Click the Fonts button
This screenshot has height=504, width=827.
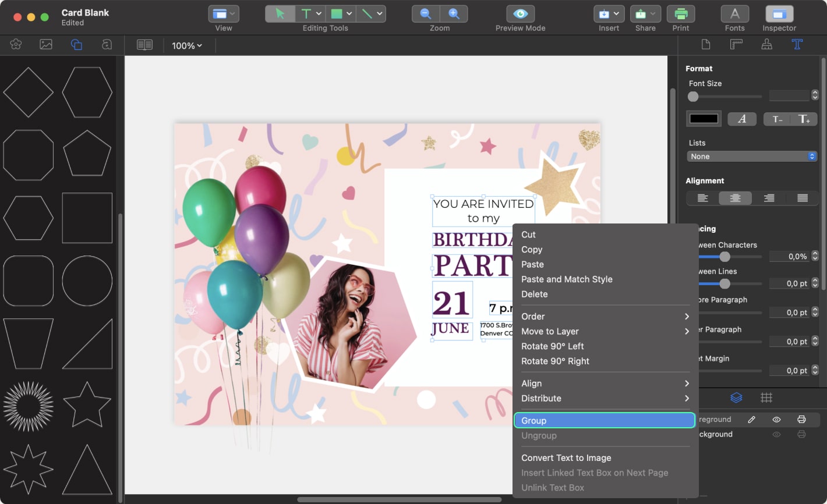[734, 14]
